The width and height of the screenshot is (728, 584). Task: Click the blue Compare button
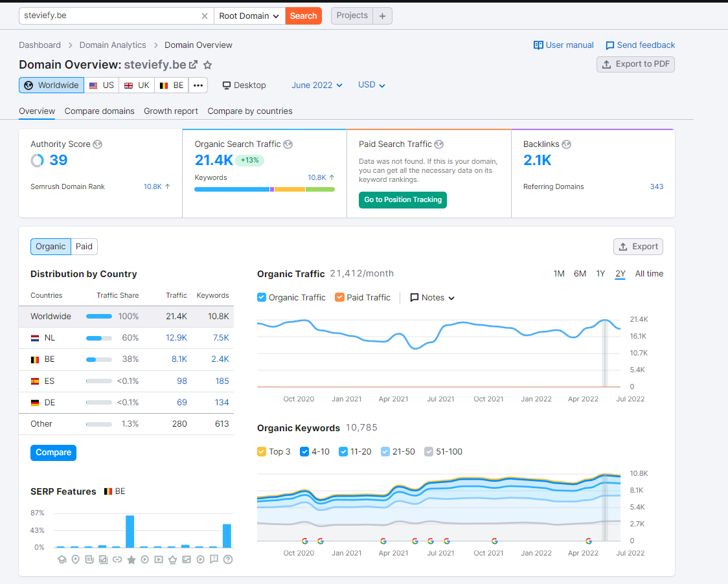tap(53, 453)
